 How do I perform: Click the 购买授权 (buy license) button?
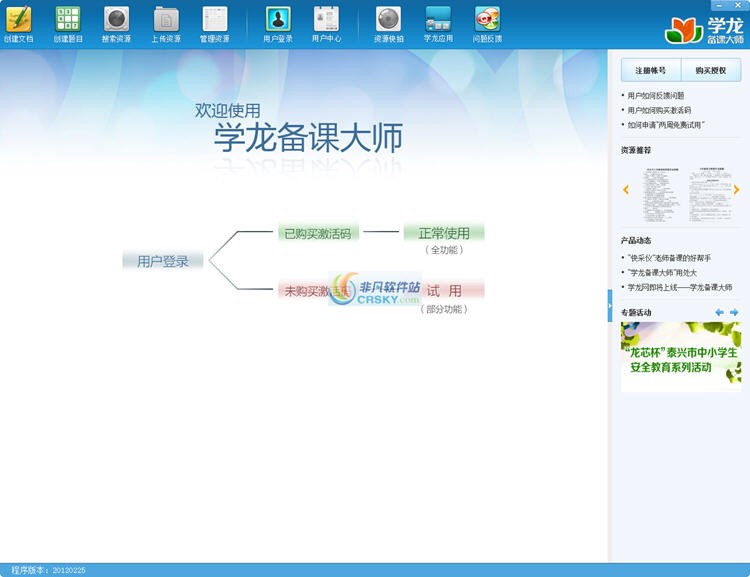[711, 70]
